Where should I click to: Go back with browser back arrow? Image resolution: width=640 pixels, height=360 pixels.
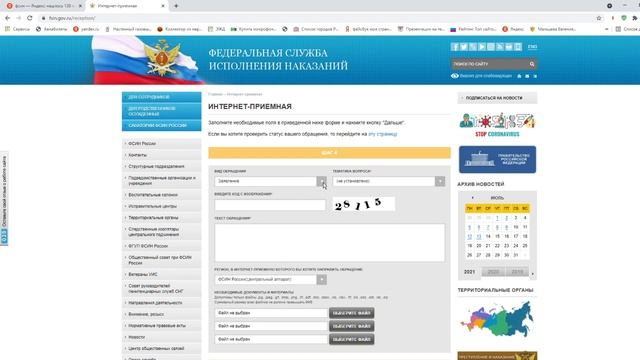tap(7, 18)
